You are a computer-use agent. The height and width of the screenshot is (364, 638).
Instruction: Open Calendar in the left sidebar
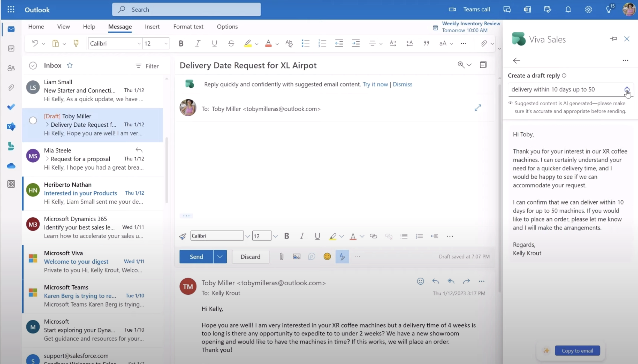pyautogui.click(x=11, y=48)
